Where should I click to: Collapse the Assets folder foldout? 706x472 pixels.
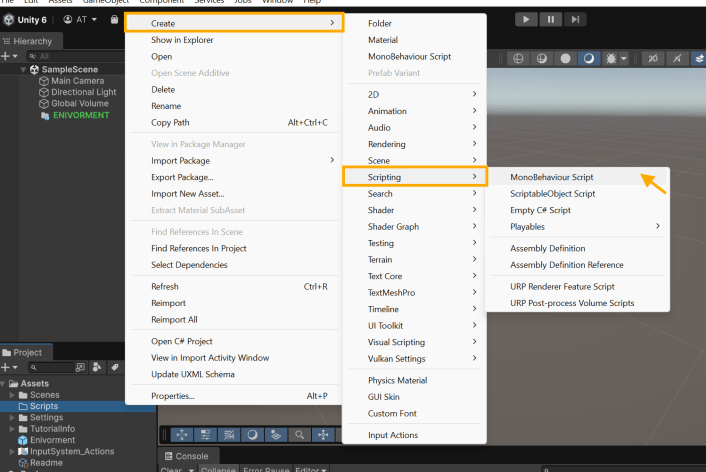point(4,384)
